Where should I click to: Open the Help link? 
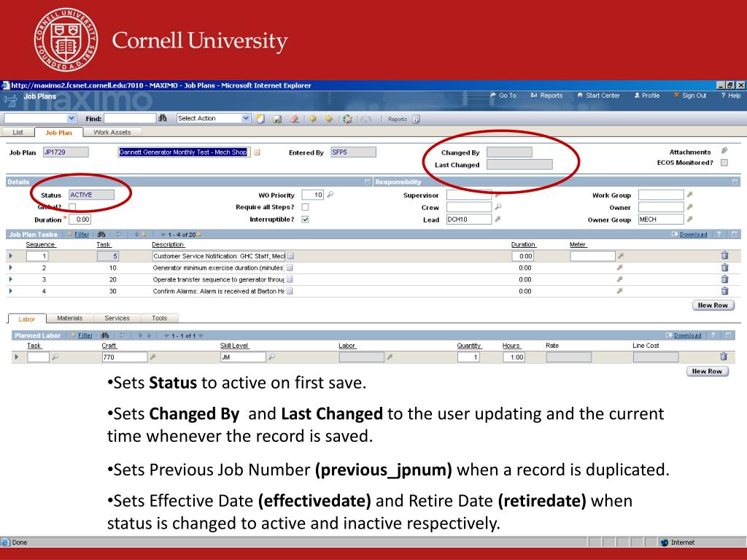pos(731,96)
